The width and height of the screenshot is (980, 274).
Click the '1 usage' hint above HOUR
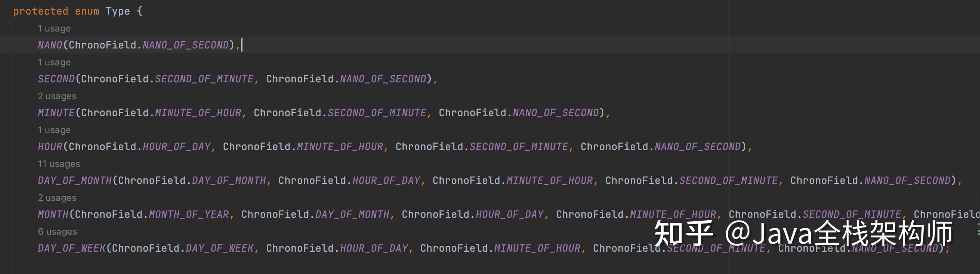[x=54, y=130]
